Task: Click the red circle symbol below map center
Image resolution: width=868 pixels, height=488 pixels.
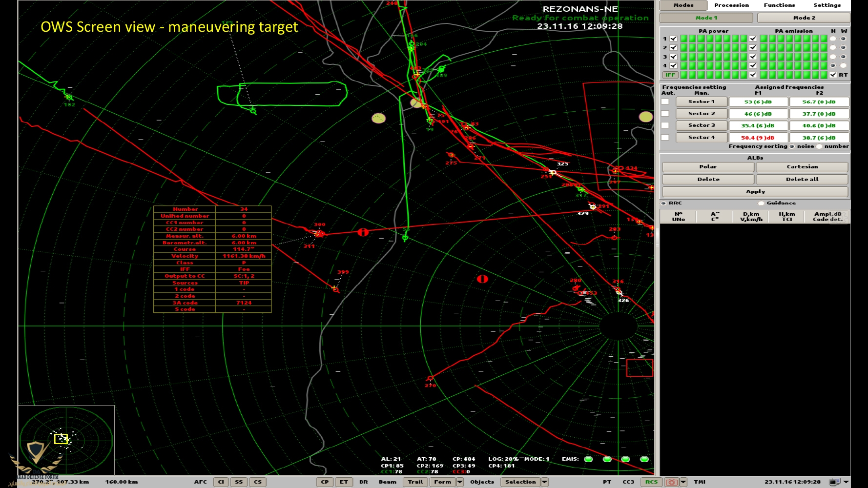Action: (x=482, y=279)
